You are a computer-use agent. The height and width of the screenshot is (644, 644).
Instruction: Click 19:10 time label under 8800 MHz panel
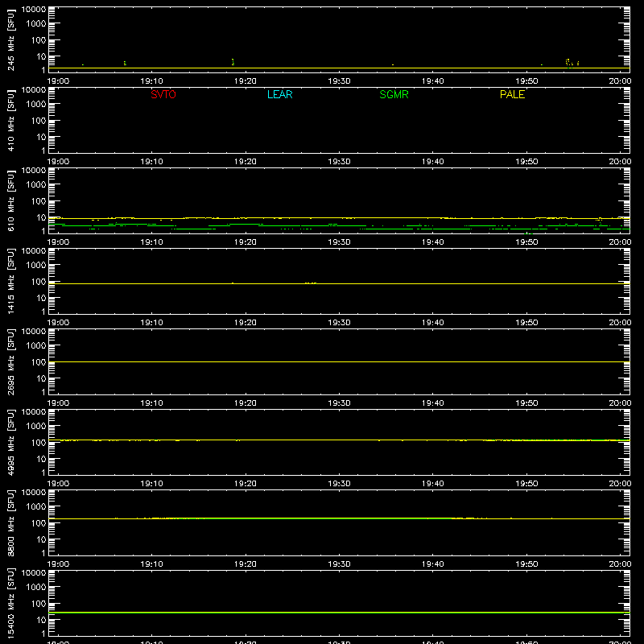pyautogui.click(x=151, y=564)
